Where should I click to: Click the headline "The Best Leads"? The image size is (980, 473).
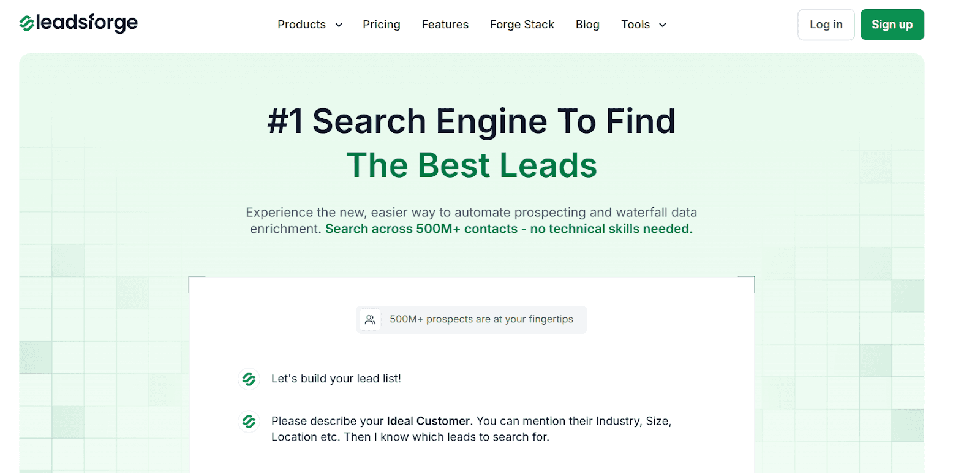click(x=471, y=164)
